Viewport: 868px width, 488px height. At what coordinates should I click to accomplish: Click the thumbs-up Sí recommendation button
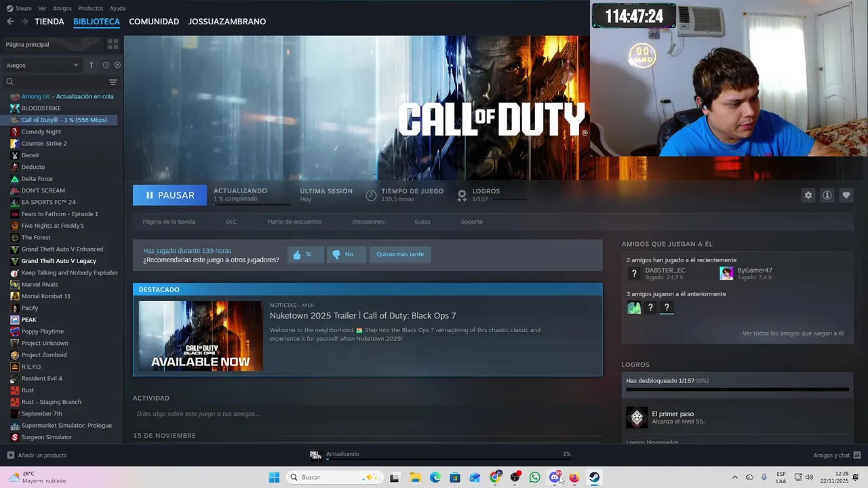click(x=304, y=254)
